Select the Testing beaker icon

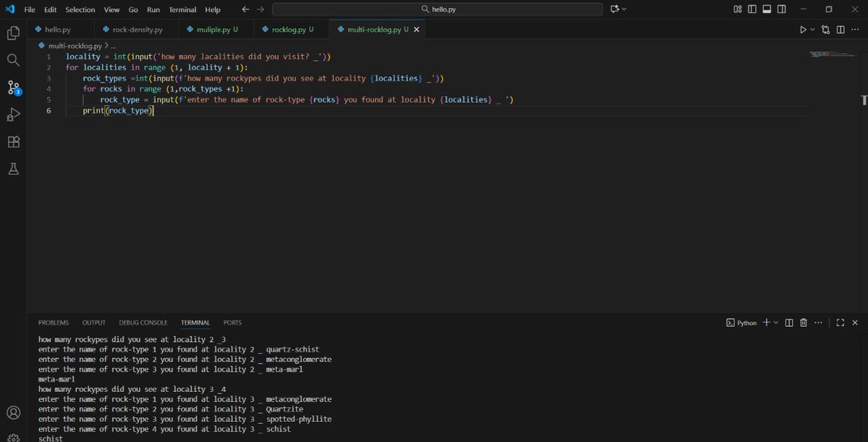pyautogui.click(x=13, y=168)
